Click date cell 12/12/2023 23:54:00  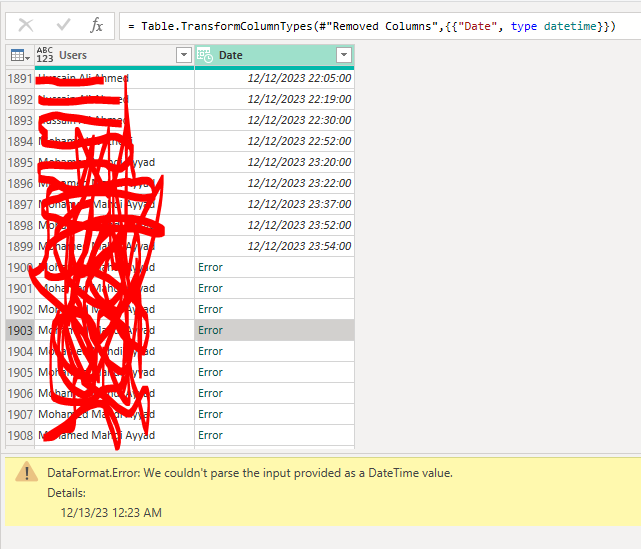(274, 246)
